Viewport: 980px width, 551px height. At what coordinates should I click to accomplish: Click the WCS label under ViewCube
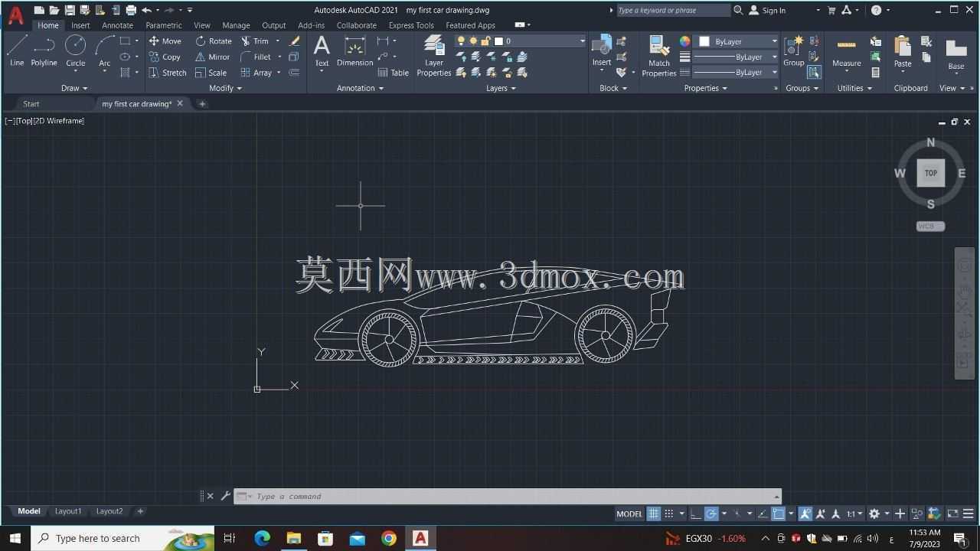930,227
